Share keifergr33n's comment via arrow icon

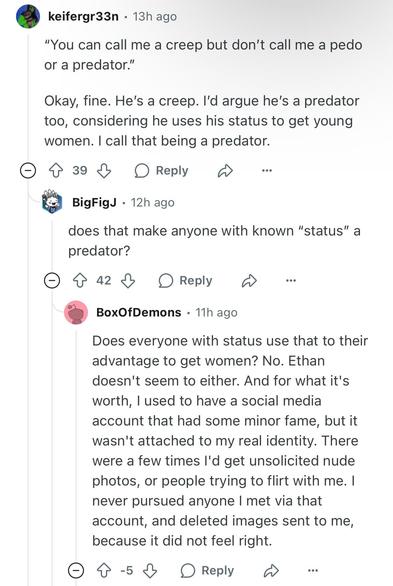225,171
